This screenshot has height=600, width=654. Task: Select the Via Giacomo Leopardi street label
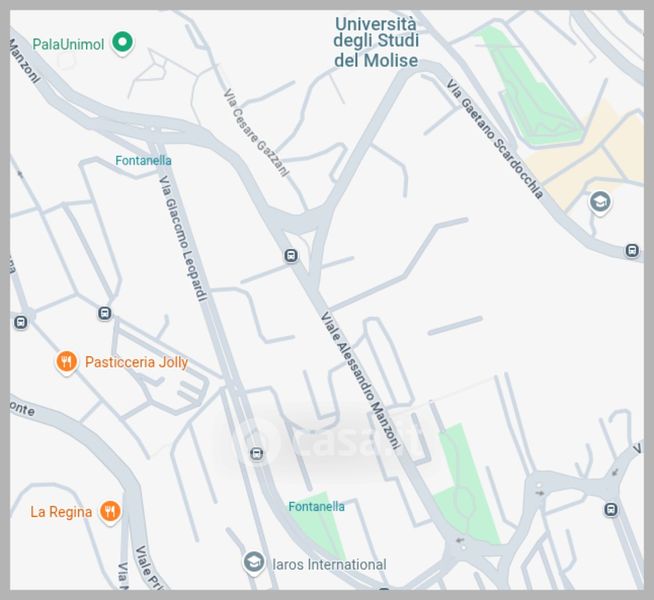[183, 238]
